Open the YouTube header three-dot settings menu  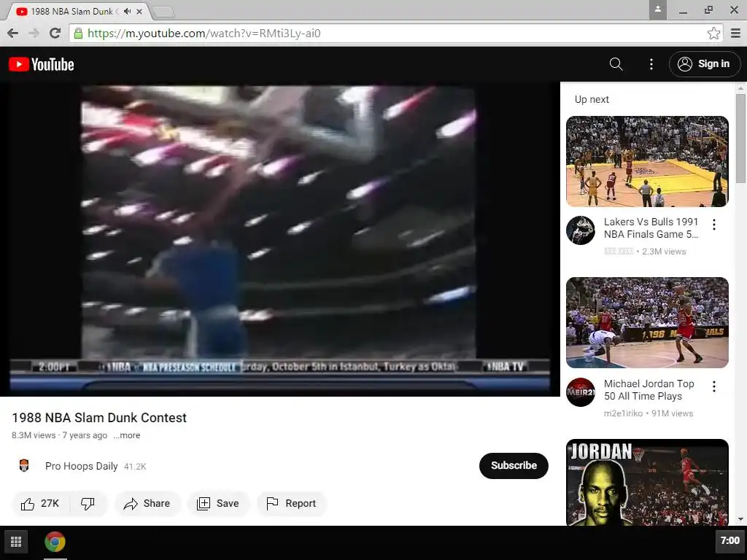651,64
